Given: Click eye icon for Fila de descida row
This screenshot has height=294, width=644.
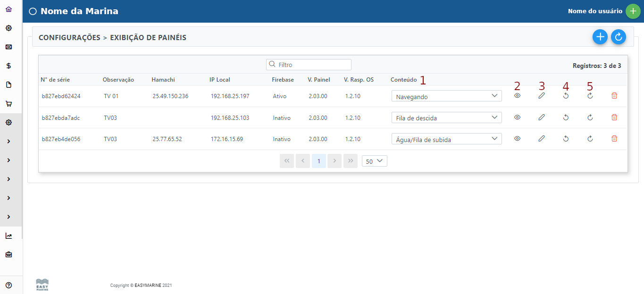Looking at the screenshot, I should (x=517, y=118).
